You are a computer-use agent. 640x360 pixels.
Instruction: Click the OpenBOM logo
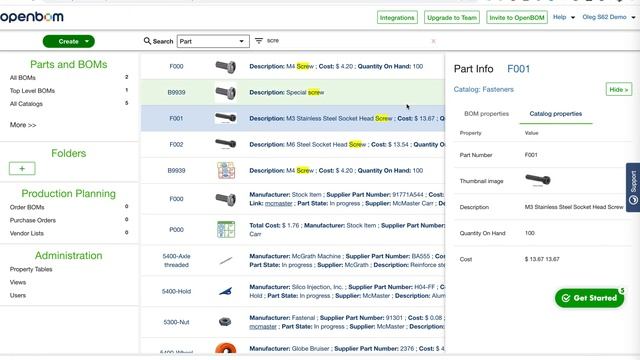coord(32,17)
